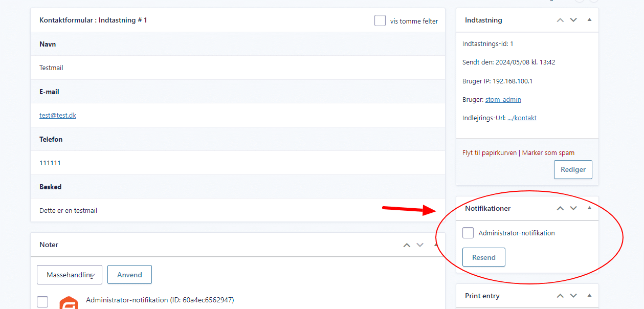Viewport: 644px width, 309px height.
Task: Check the Administrator-notifikation checkbox
Action: 468,233
